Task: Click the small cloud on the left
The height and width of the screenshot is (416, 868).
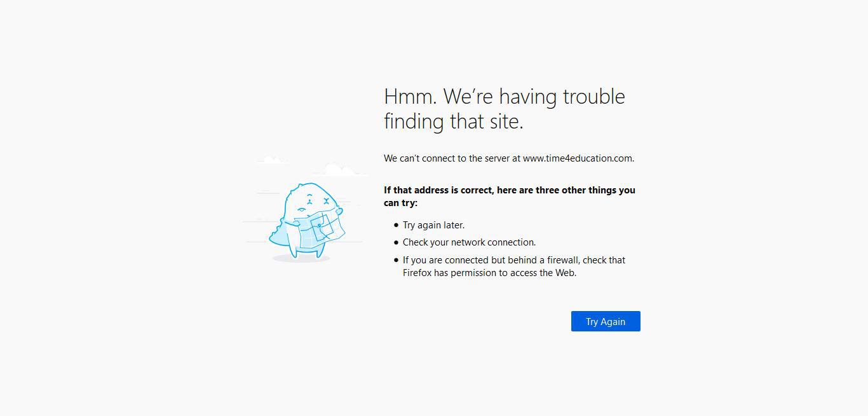Action: point(272,160)
